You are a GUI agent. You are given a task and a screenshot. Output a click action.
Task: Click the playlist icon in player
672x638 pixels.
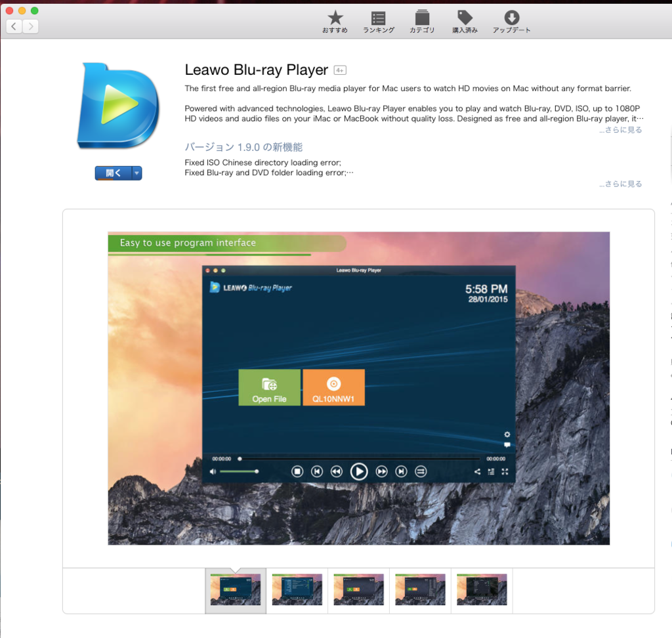click(491, 472)
